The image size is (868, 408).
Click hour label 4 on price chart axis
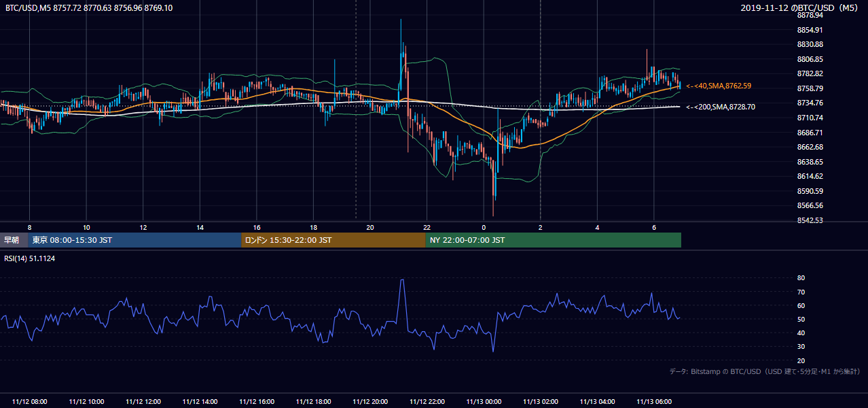click(597, 227)
